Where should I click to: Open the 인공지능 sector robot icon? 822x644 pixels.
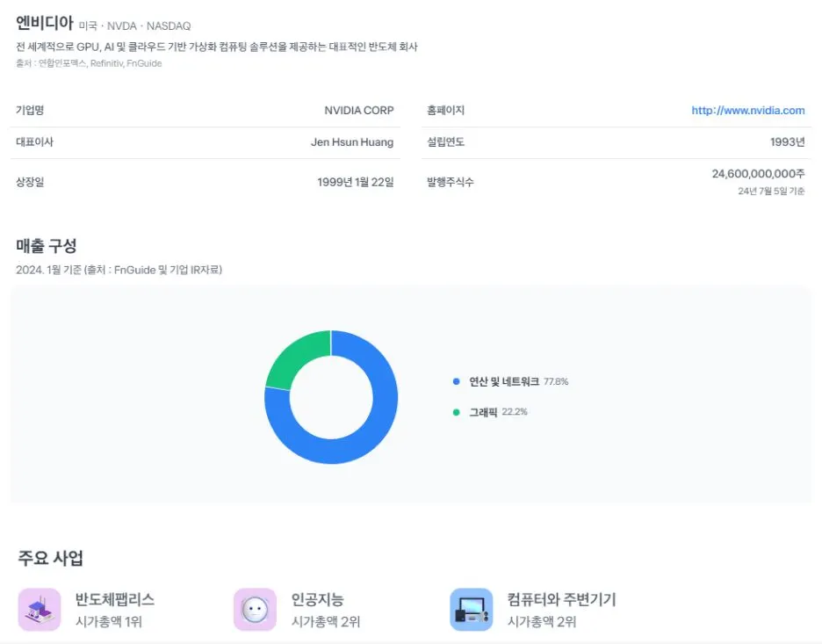(256, 610)
